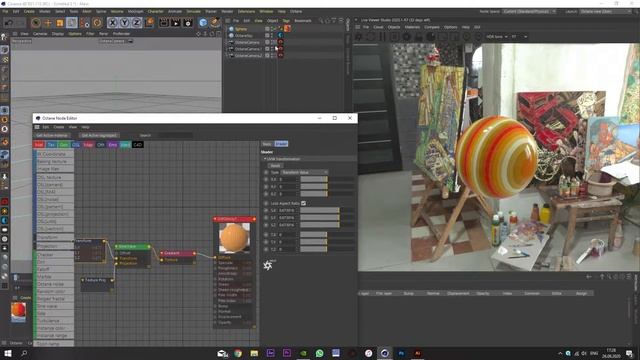Open WhatsApp from the taskbar
The image size is (640, 360).
319,353
